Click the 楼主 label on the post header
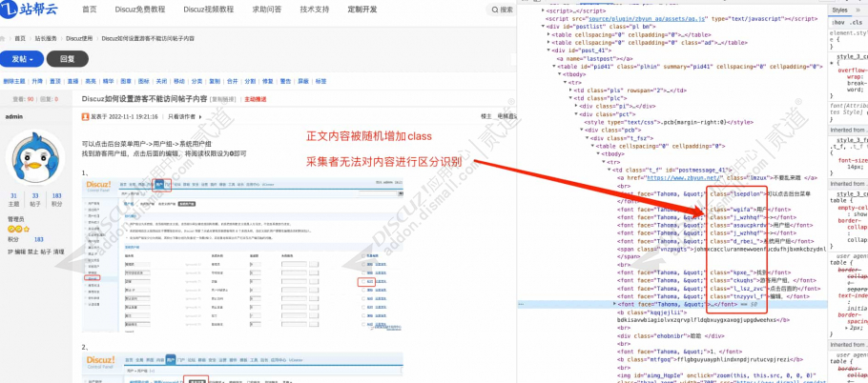Image resolution: width=868 pixels, height=383 pixels. click(486, 116)
